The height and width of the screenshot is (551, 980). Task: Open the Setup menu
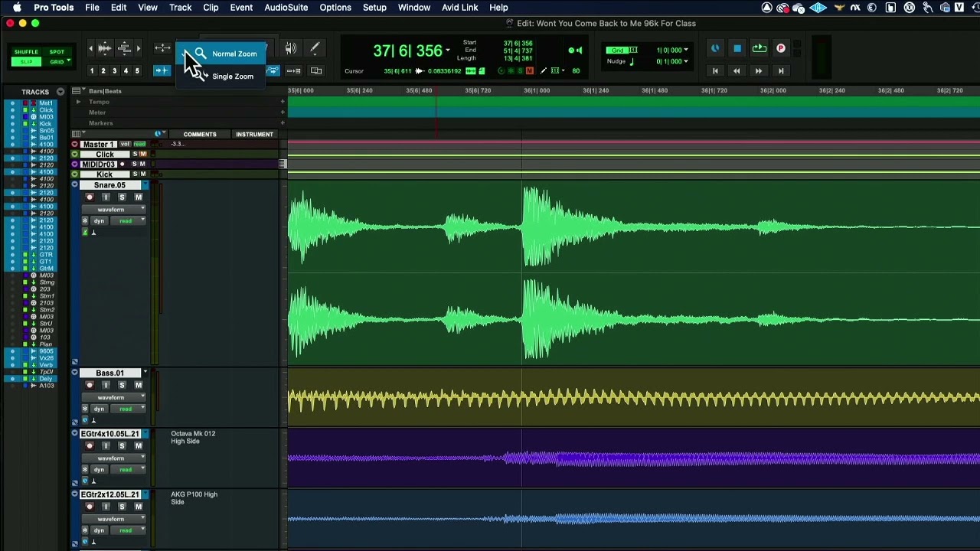pos(374,8)
